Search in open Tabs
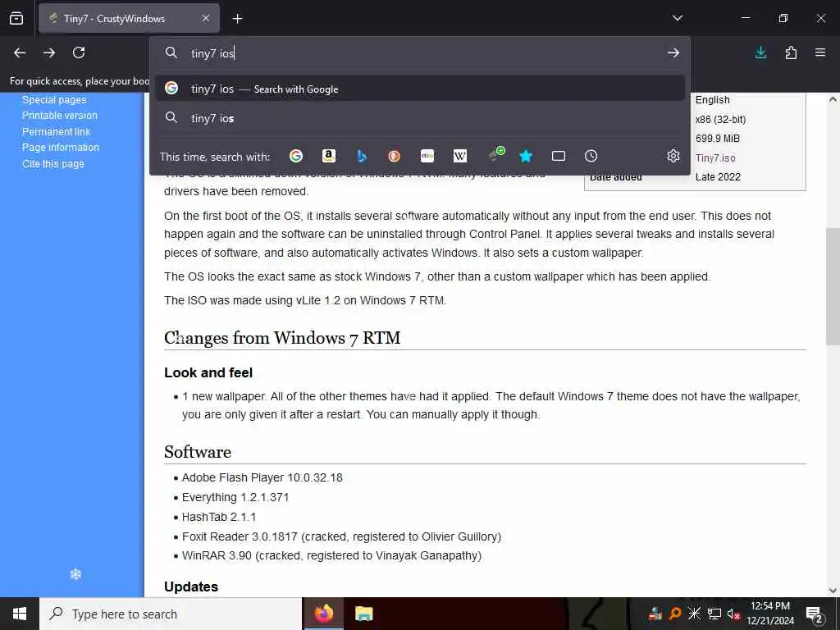 pos(558,156)
